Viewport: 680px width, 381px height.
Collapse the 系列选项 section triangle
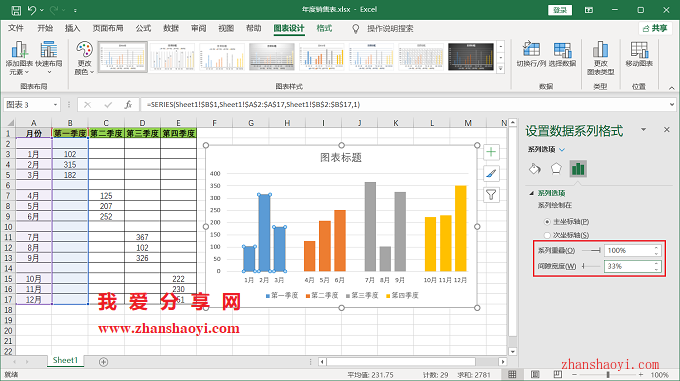(x=532, y=193)
